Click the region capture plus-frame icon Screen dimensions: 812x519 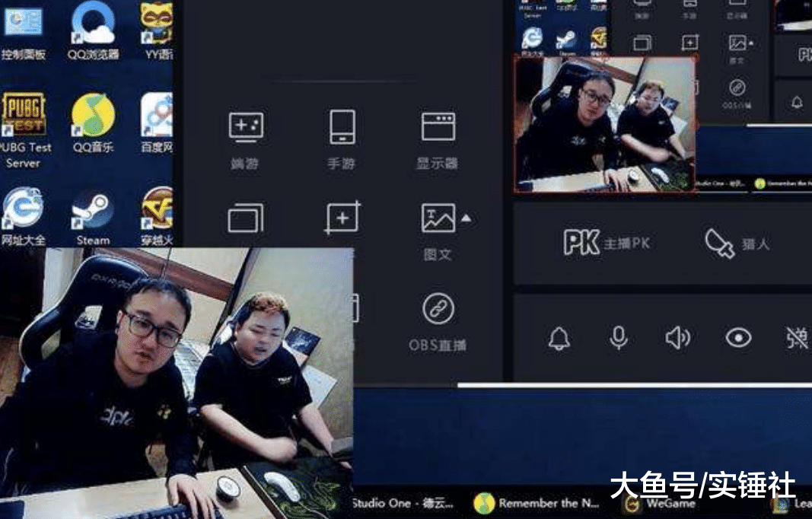tap(342, 218)
